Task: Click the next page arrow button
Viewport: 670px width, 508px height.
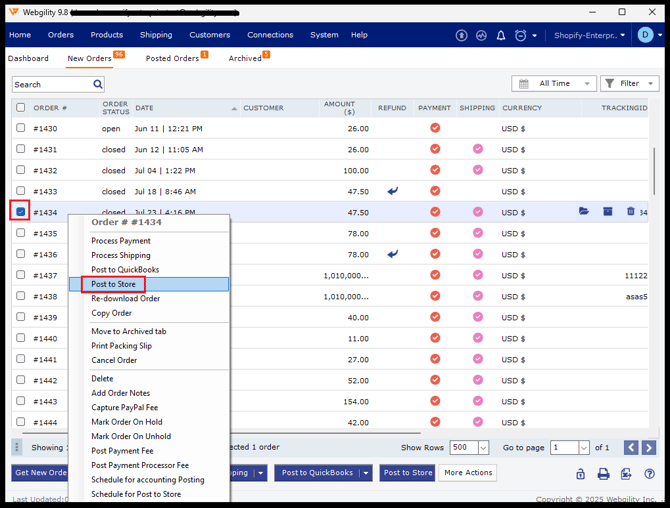Action: 649,448
